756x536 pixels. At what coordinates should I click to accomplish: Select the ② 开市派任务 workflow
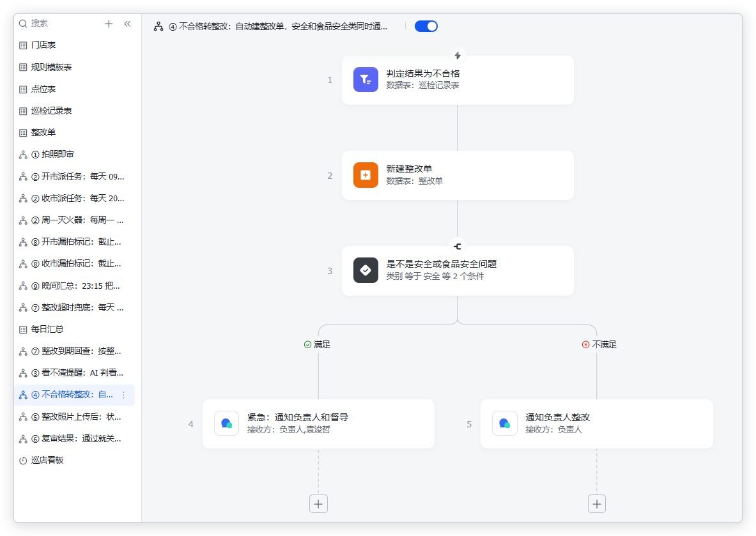coord(75,176)
